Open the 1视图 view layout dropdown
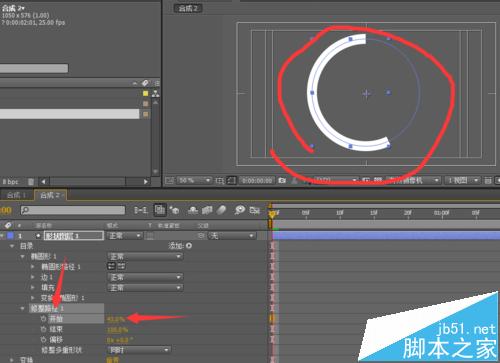 [463, 180]
